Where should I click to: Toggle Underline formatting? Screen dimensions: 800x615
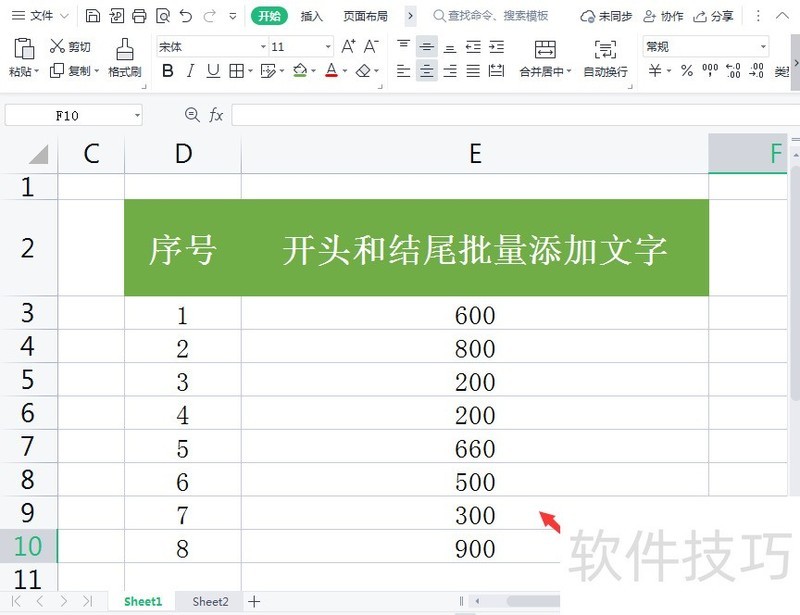click(x=213, y=70)
